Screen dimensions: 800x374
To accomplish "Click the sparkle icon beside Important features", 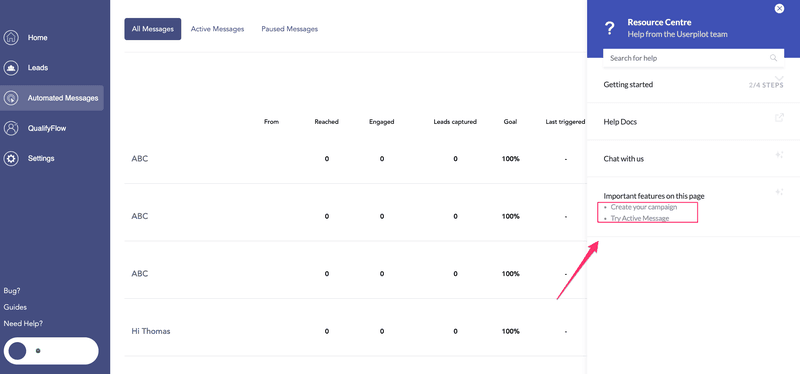I will 779,192.
